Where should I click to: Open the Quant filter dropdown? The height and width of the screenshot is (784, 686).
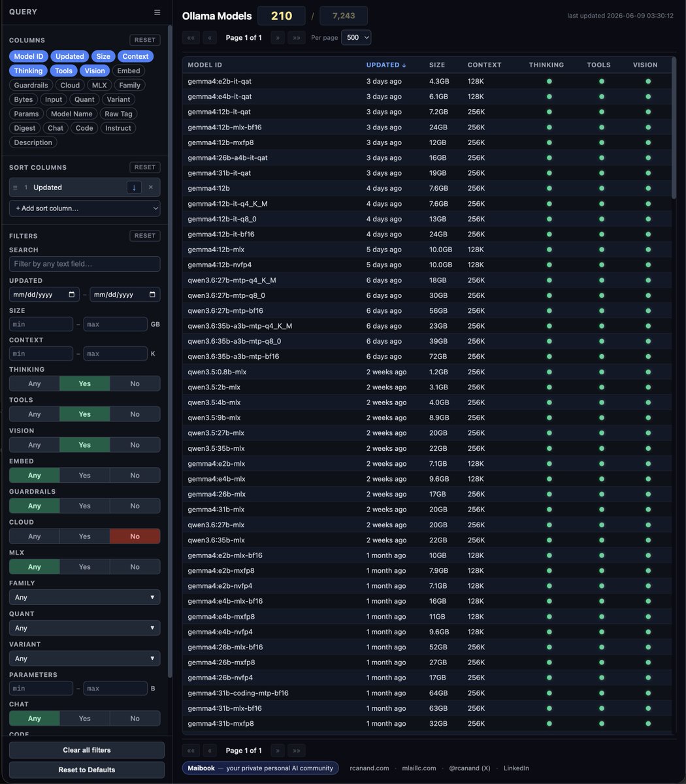(85, 628)
